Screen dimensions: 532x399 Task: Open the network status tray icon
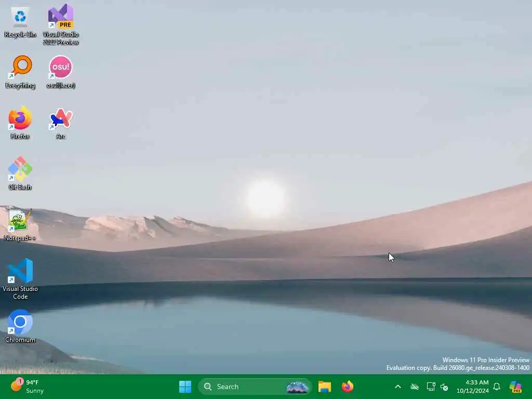tap(431, 387)
